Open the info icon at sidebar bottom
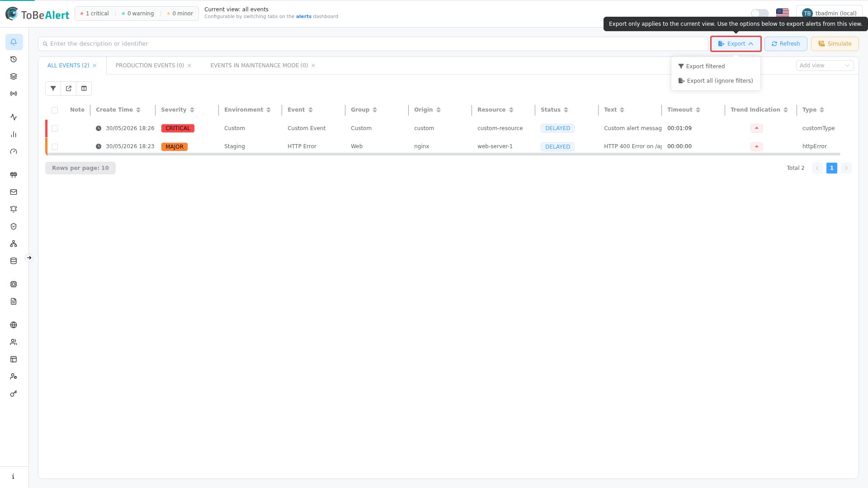The image size is (868, 488). (x=14, y=476)
